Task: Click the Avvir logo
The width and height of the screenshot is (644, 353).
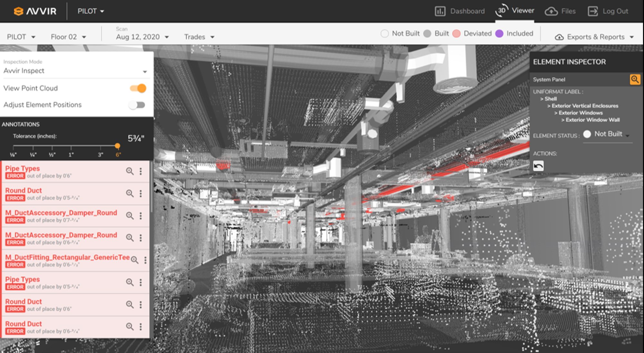Action: 35,11
